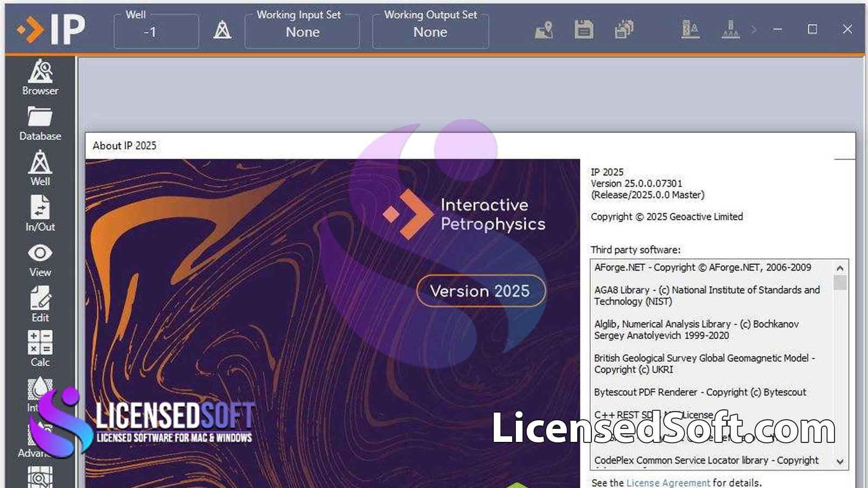Maximize the IP application window
Viewport: 868px width, 488px height.
click(x=812, y=29)
